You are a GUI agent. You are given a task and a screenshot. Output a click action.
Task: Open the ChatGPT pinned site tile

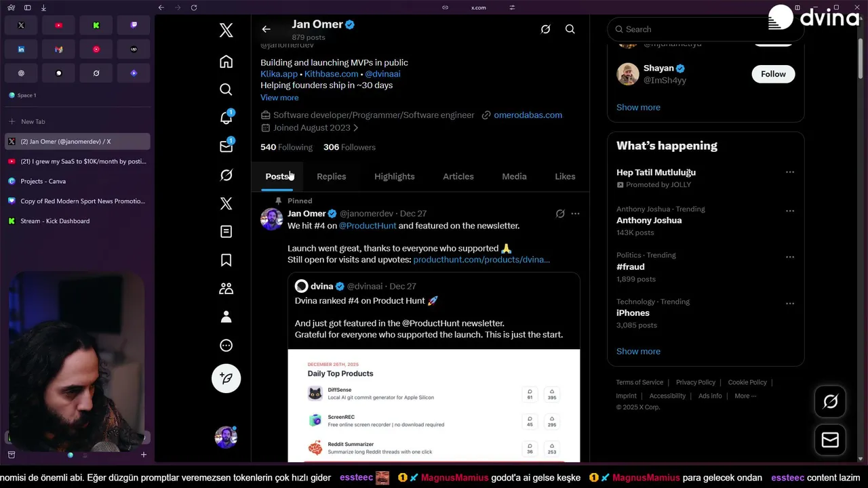(21, 73)
